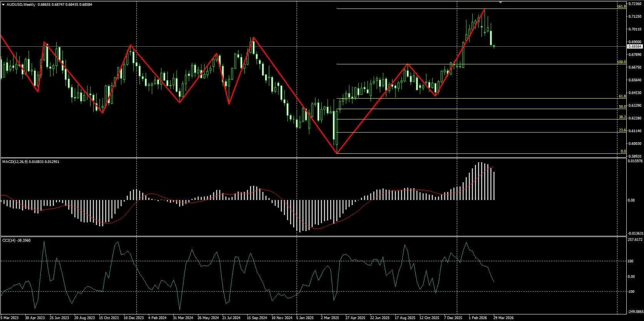Click the 12 Oct 2025 date label
644x321 pixels.
[x=429, y=318]
